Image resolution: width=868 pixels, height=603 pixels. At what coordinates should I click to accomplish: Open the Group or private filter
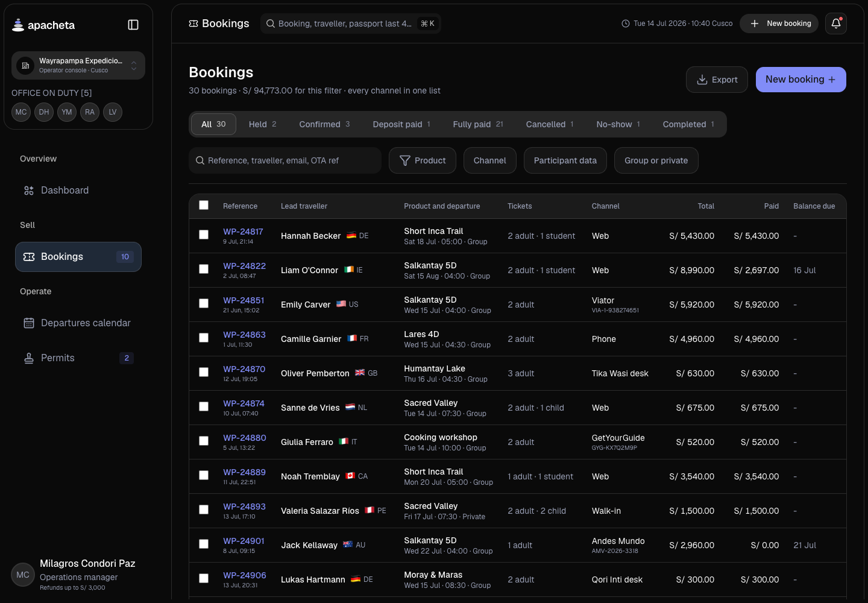point(656,160)
